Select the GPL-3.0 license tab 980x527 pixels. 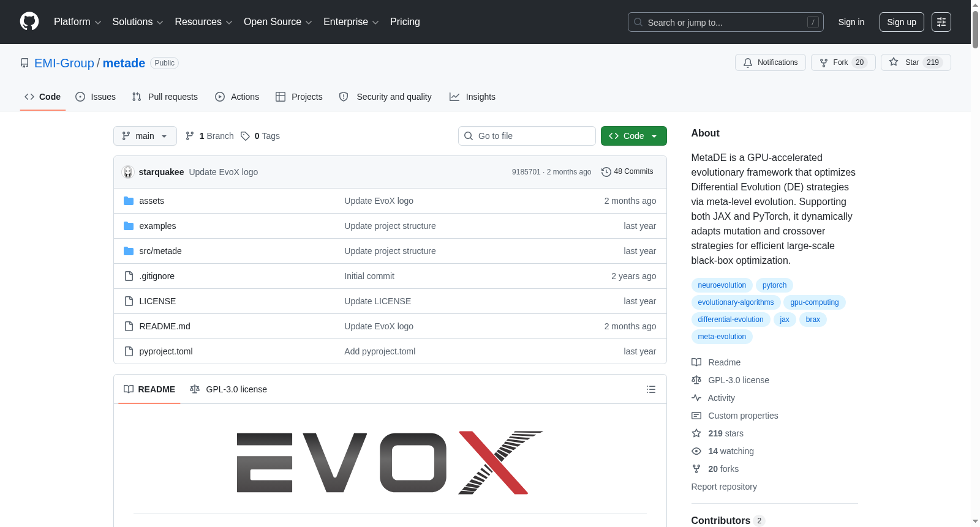coord(228,389)
